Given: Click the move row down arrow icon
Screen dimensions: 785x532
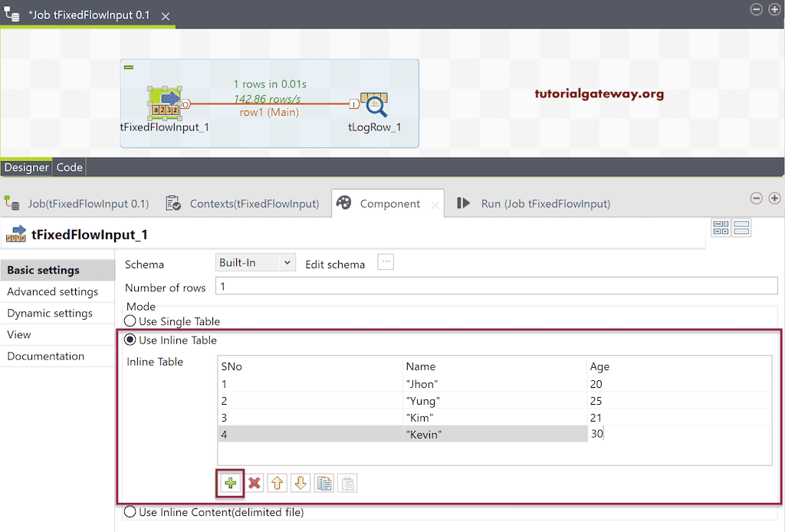Looking at the screenshot, I should 300,482.
